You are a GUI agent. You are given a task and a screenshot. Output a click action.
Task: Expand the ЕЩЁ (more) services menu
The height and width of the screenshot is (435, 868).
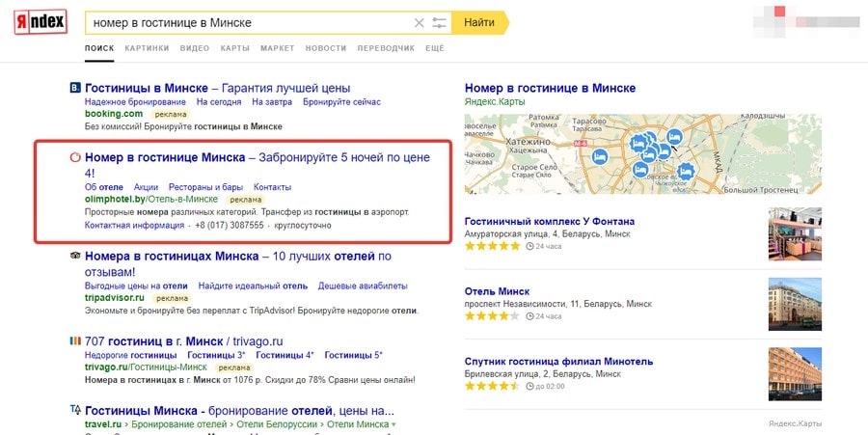click(434, 48)
